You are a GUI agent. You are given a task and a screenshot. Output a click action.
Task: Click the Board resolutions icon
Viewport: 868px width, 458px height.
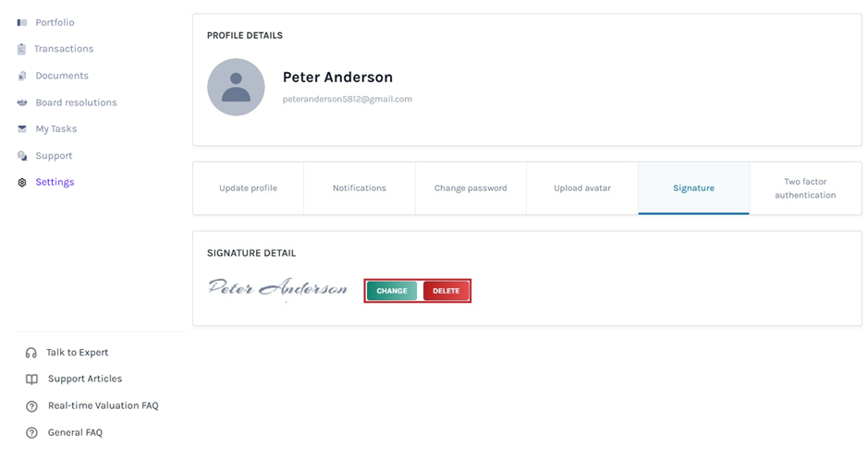[22, 102]
